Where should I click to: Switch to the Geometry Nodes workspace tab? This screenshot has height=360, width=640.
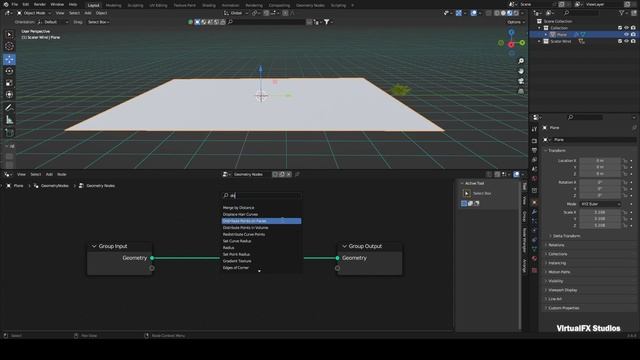click(x=310, y=5)
